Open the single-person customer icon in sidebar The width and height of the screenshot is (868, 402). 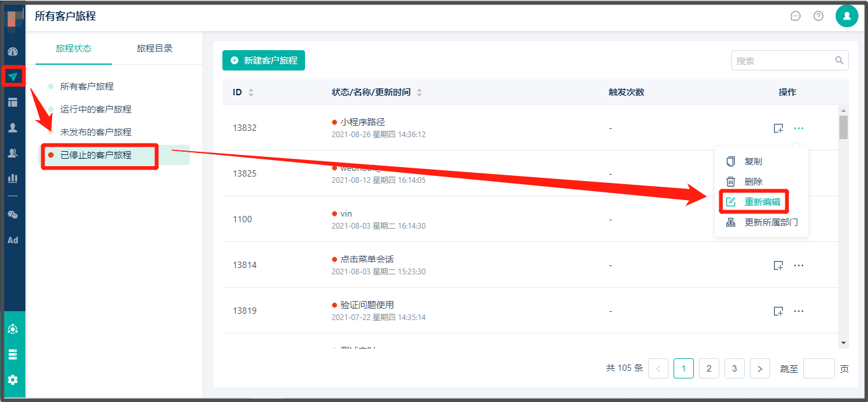coord(13,128)
